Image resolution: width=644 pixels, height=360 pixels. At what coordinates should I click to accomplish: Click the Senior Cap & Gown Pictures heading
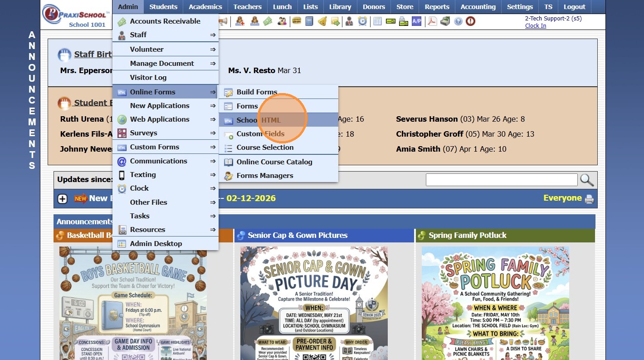pyautogui.click(x=298, y=235)
